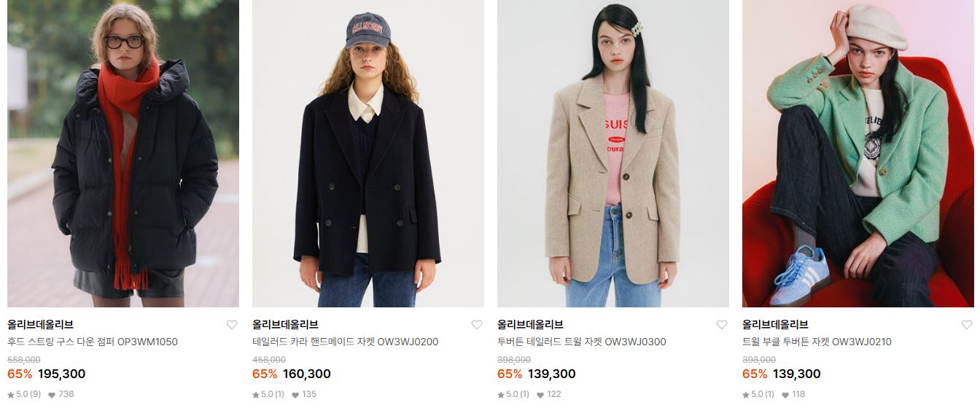Click brand name above OW3WJ0210 jacket

[x=775, y=325]
